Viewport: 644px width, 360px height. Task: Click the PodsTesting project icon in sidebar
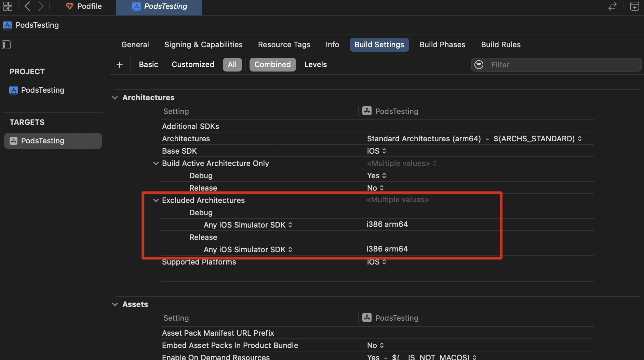tap(14, 90)
